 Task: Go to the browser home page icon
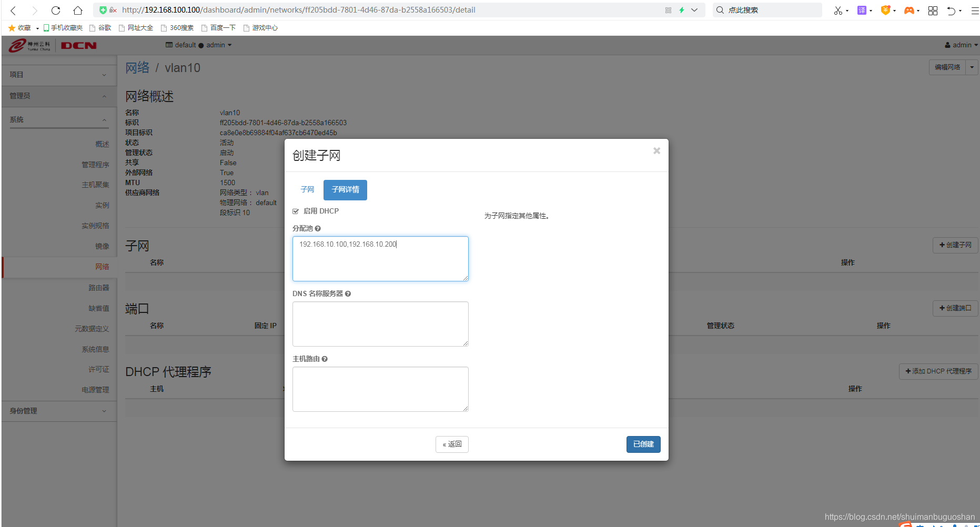(78, 10)
